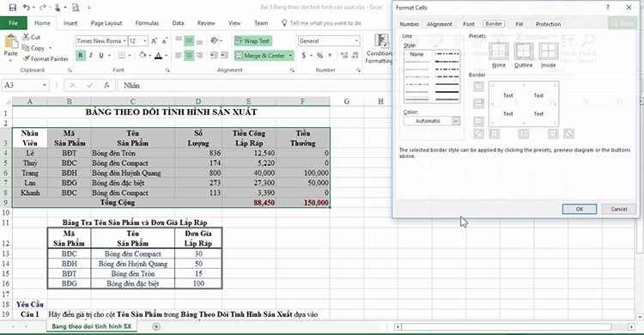The width and height of the screenshot is (644, 335).
Task: Click the Decrease Decimal icon
Action: (x=355, y=55)
